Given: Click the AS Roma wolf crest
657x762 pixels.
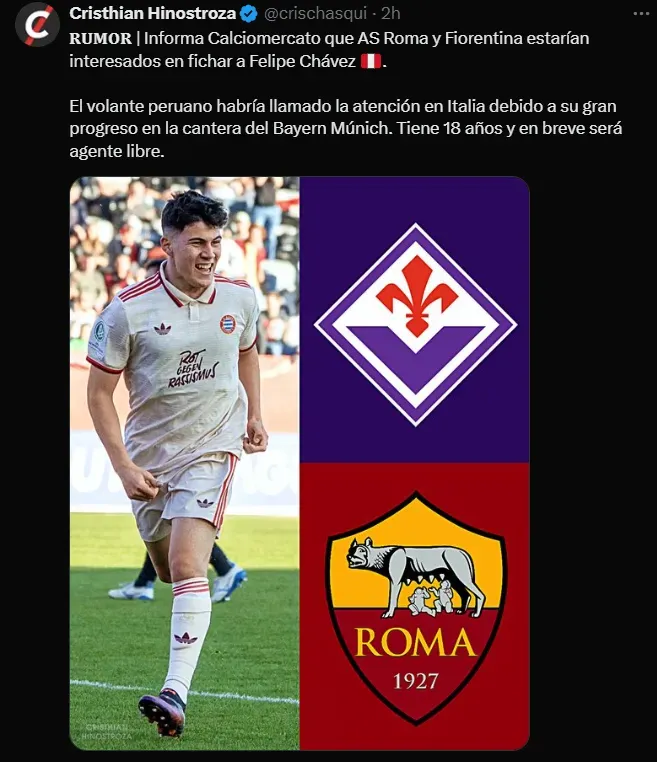Looking at the screenshot, I should [415, 607].
